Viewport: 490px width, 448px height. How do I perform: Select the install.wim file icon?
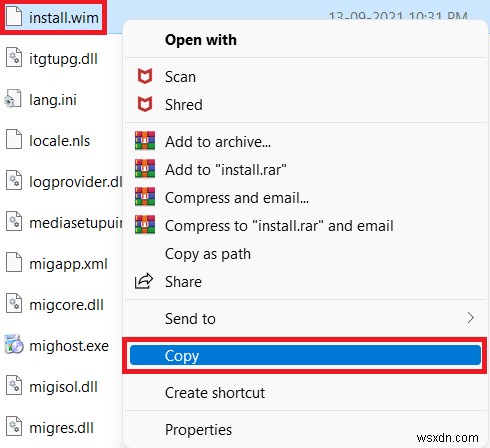click(x=14, y=16)
